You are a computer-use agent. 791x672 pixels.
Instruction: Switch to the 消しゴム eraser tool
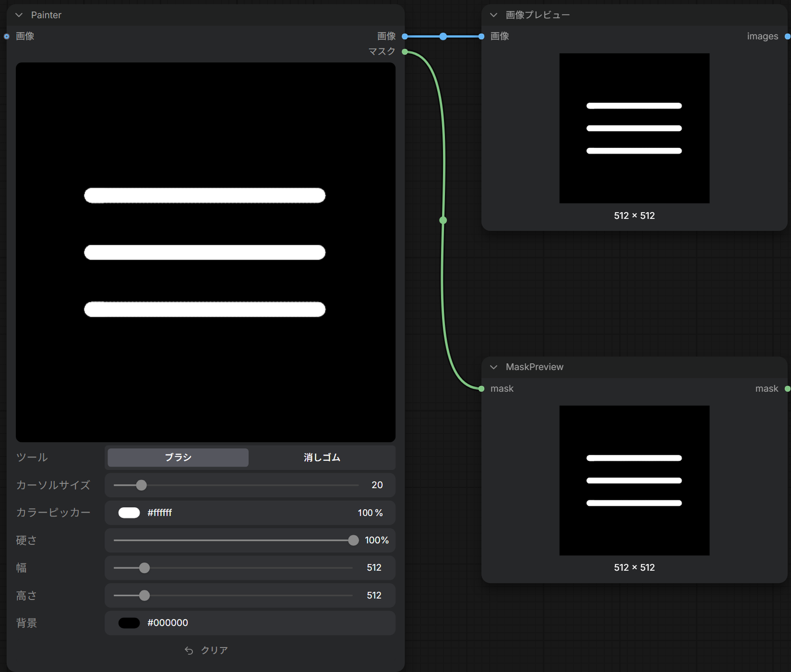tap(322, 457)
